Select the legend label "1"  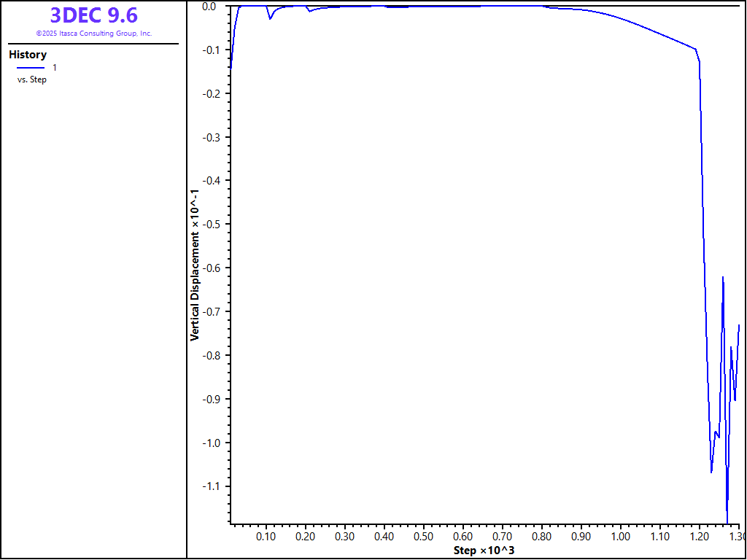pyautogui.click(x=55, y=67)
